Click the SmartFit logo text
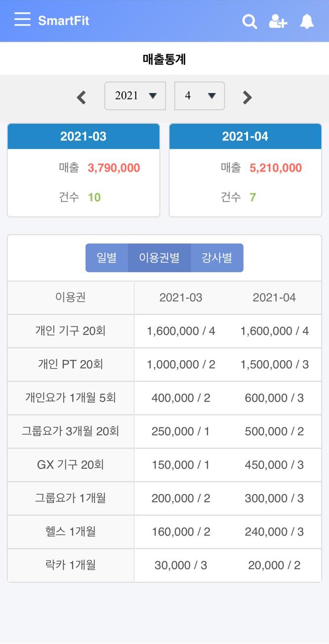This screenshot has width=329, height=644. click(64, 21)
